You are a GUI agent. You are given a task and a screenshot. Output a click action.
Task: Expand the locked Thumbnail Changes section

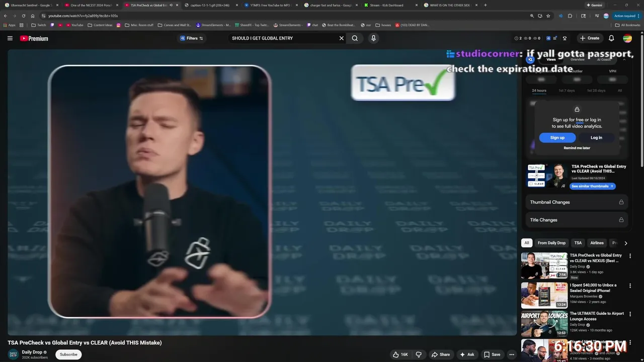[577, 202]
